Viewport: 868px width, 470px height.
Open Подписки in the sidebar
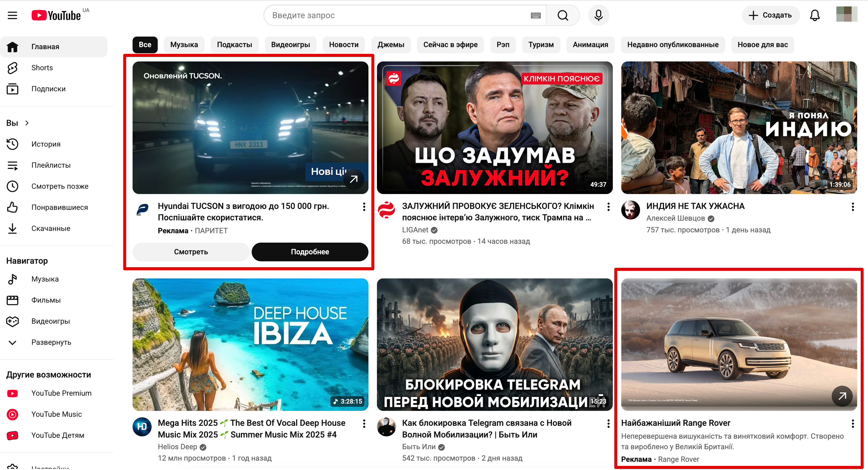pos(54,89)
